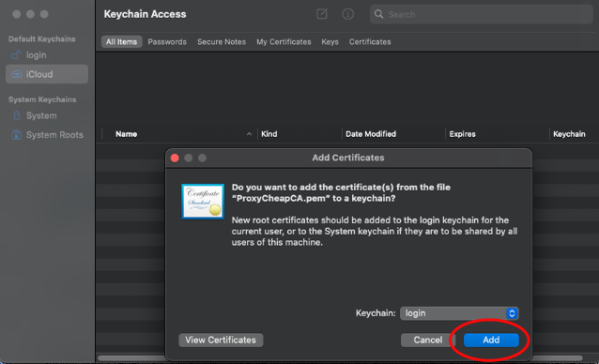Screen dimensions: 599x364
Task: Click the sort arrow in the Name column
Action: click(249, 134)
